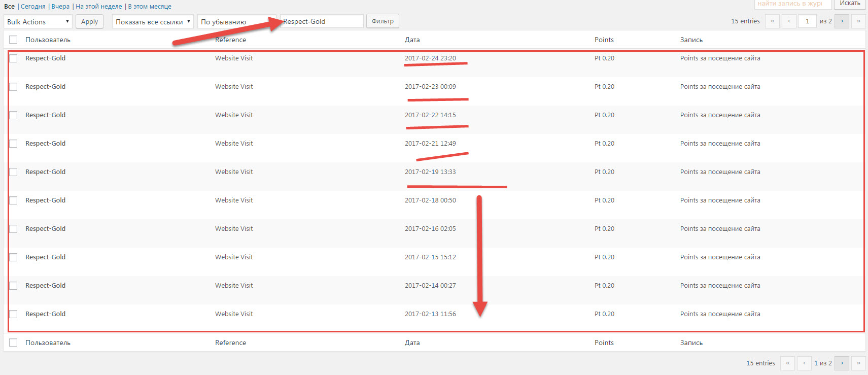Switch to the 'Сегодня' filter tab
Screen dimensions: 868x375
click(x=33, y=7)
